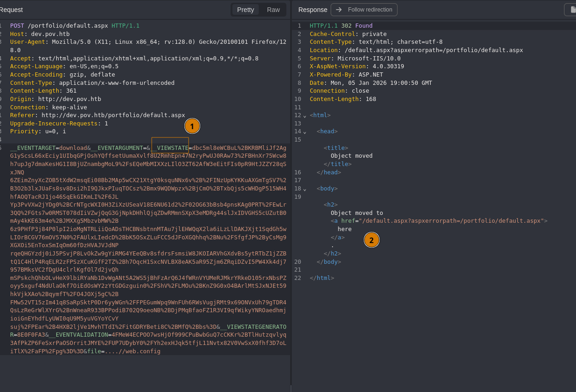Collapse the html tag fold arrow
The height and width of the screenshot is (392, 576).
coord(305,116)
